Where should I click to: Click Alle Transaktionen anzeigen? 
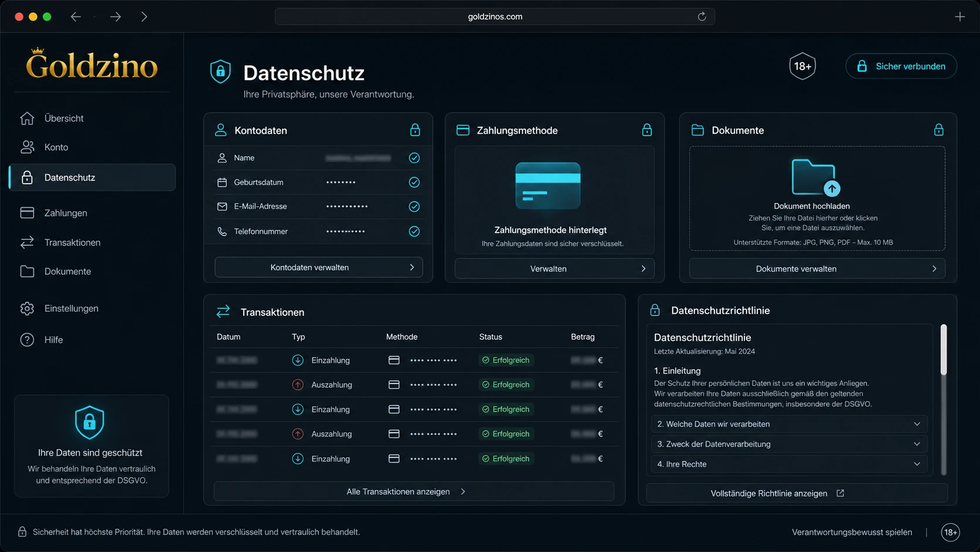click(x=414, y=492)
